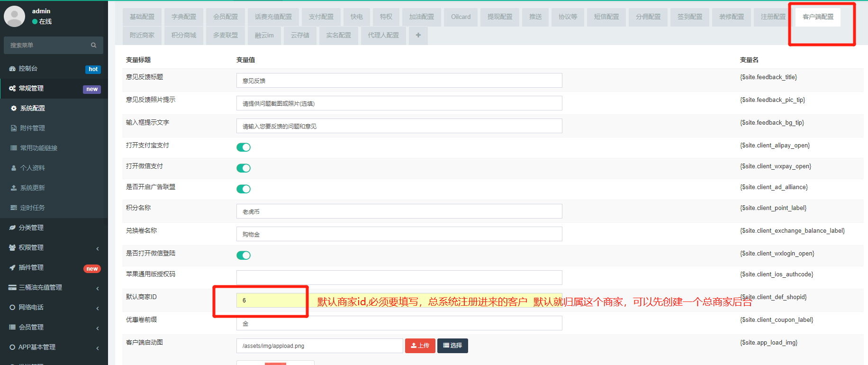Click the red 上传 upload button
The height and width of the screenshot is (365, 868).
coord(420,346)
